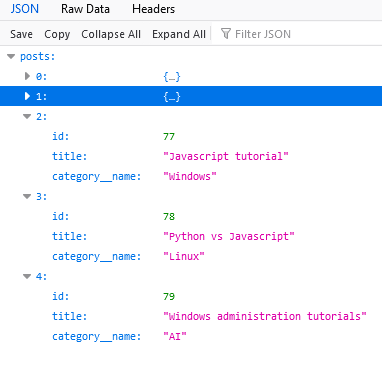Image resolution: width=382 pixels, height=365 pixels.
Task: Collapse item 4 in posts
Action: coord(27,276)
